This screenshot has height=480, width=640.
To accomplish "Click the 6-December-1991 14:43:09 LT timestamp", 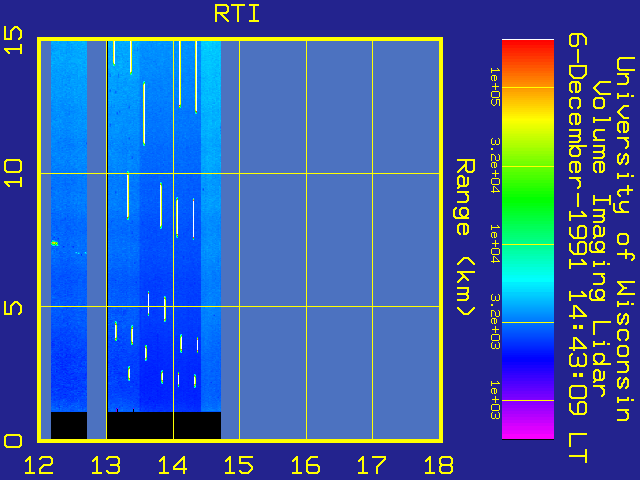I will [578, 248].
